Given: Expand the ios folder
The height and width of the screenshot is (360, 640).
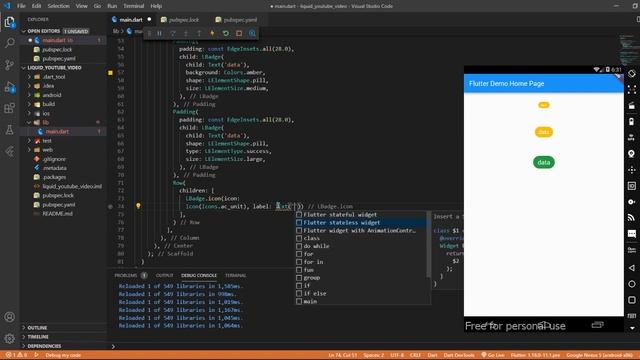Looking at the screenshot, I should [x=46, y=113].
